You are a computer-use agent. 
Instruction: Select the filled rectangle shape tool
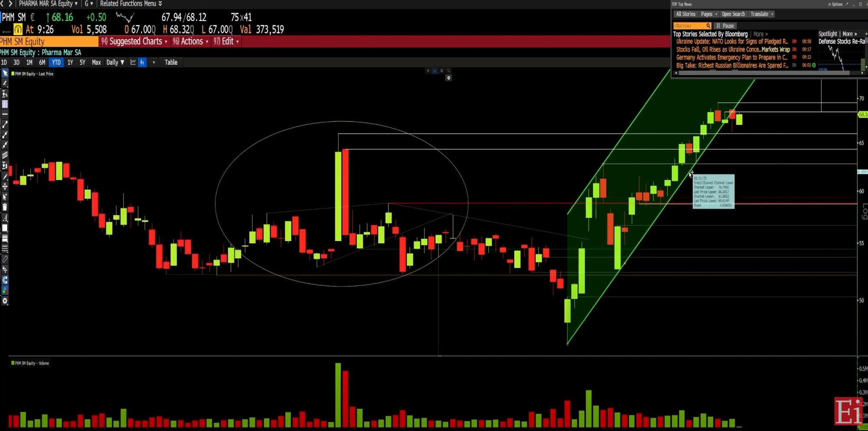[x=5, y=228]
